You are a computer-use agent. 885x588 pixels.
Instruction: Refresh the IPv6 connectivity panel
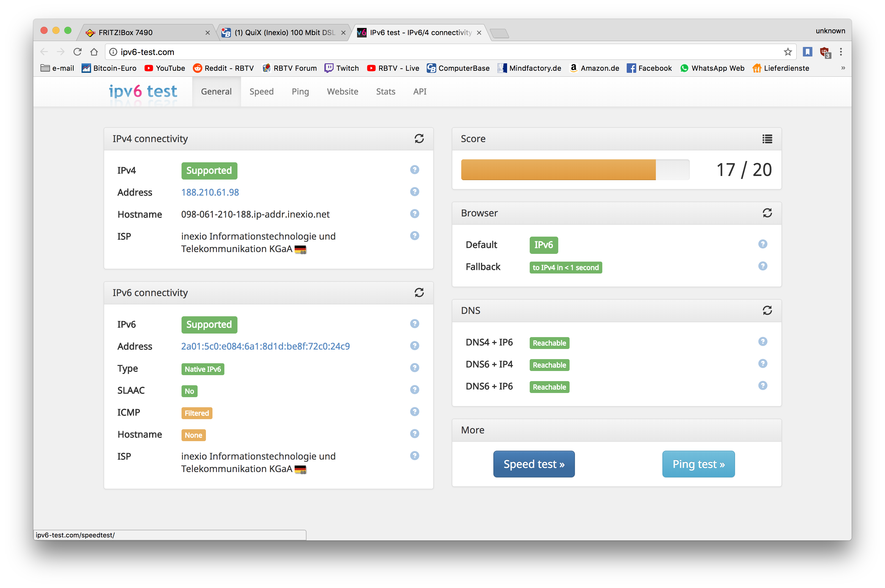[x=419, y=293]
